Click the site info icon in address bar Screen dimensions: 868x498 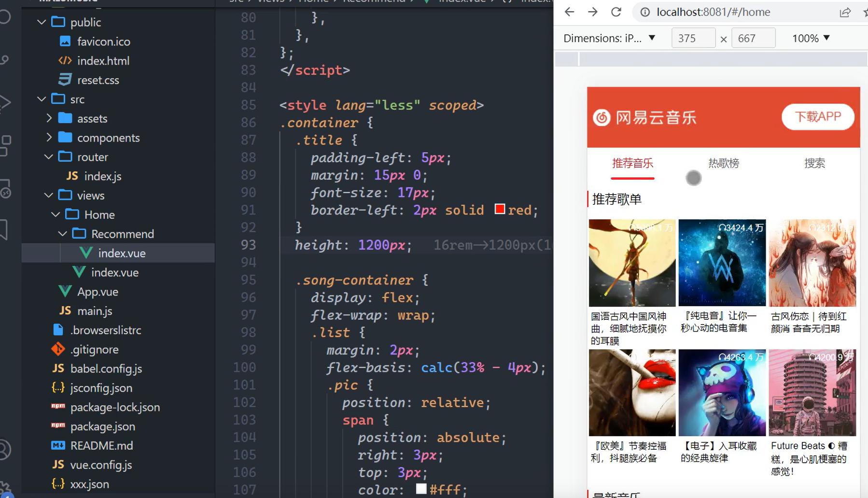tap(645, 12)
